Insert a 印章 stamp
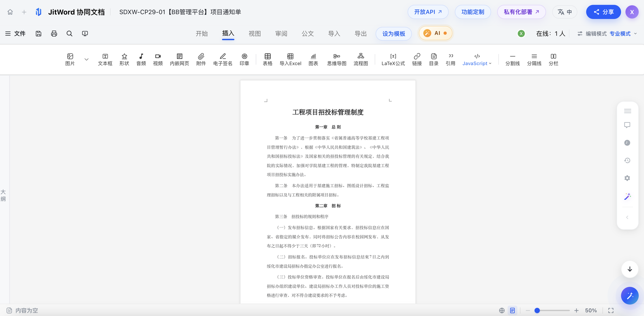The image size is (644, 316). tap(244, 60)
